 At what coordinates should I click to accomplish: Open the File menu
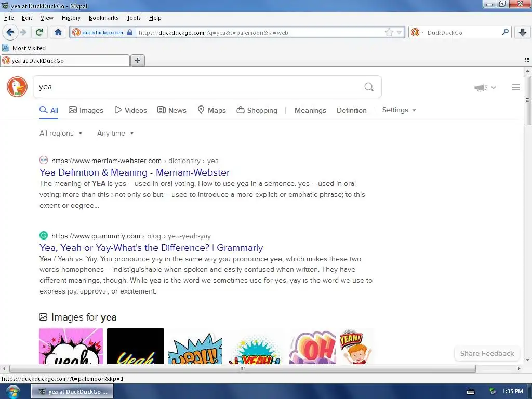[x=9, y=18]
